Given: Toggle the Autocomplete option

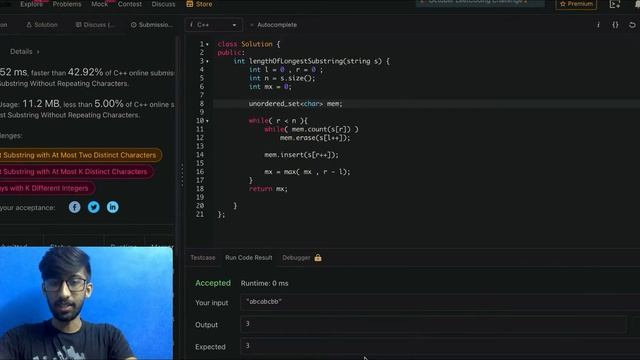Looking at the screenshot, I should point(273,25).
